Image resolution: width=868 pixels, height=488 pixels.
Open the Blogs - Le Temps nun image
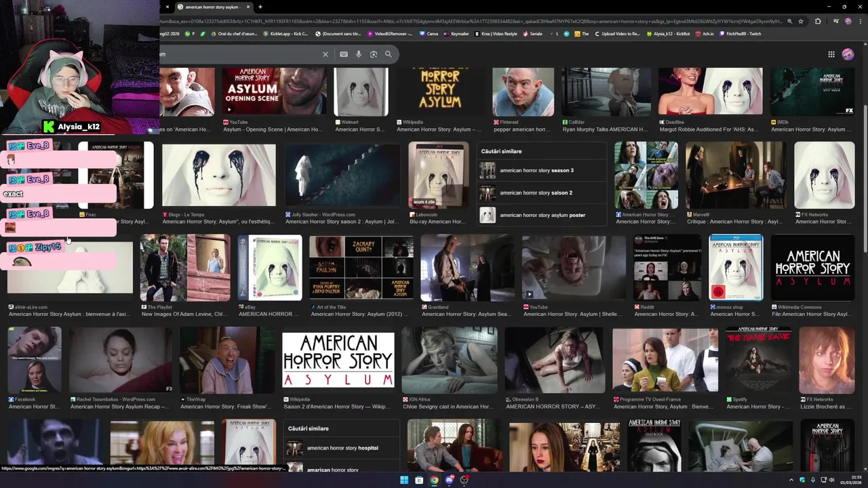click(219, 176)
